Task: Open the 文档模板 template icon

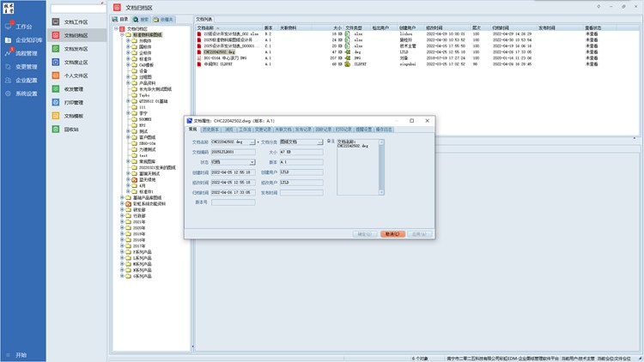Action: click(55, 115)
